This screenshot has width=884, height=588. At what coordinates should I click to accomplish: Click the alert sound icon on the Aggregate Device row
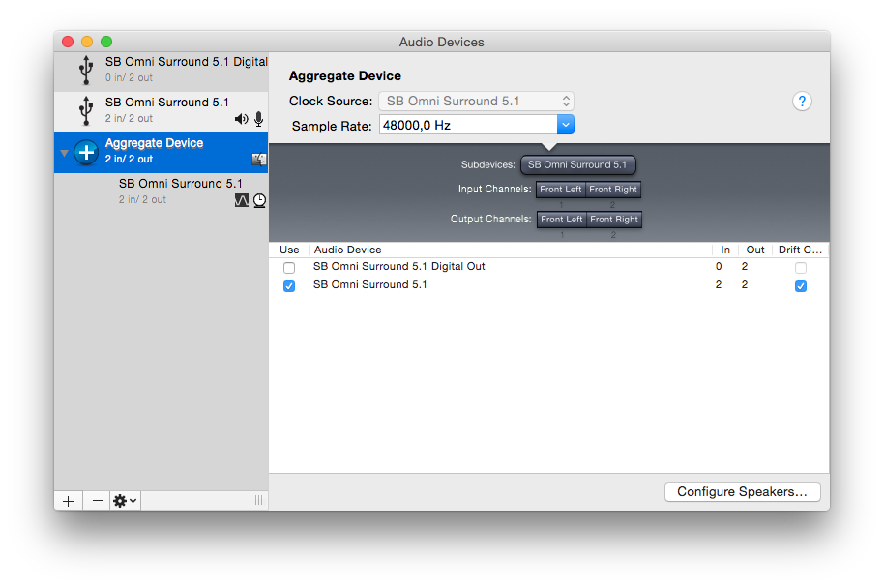pyautogui.click(x=259, y=160)
